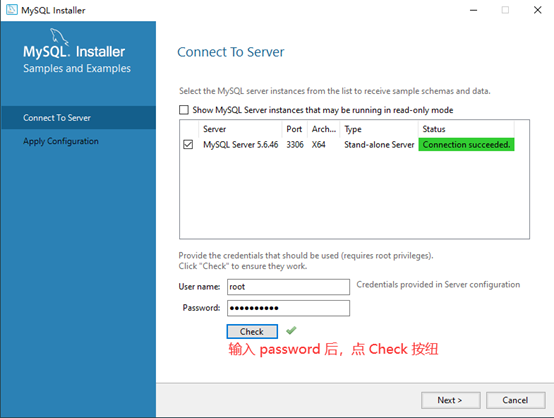Focus the Password input field
This screenshot has width=554, height=418.
point(288,308)
